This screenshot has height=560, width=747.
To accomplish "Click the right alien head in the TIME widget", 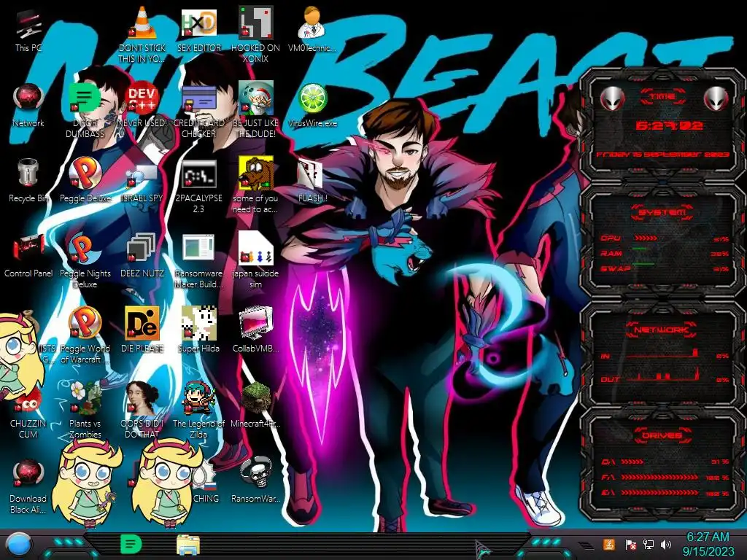I will [716, 98].
